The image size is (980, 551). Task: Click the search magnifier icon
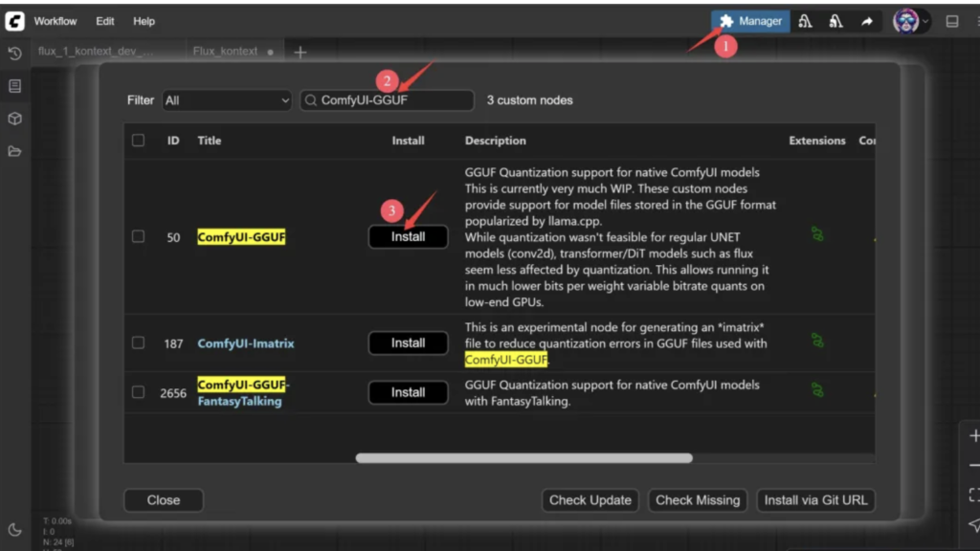point(311,100)
